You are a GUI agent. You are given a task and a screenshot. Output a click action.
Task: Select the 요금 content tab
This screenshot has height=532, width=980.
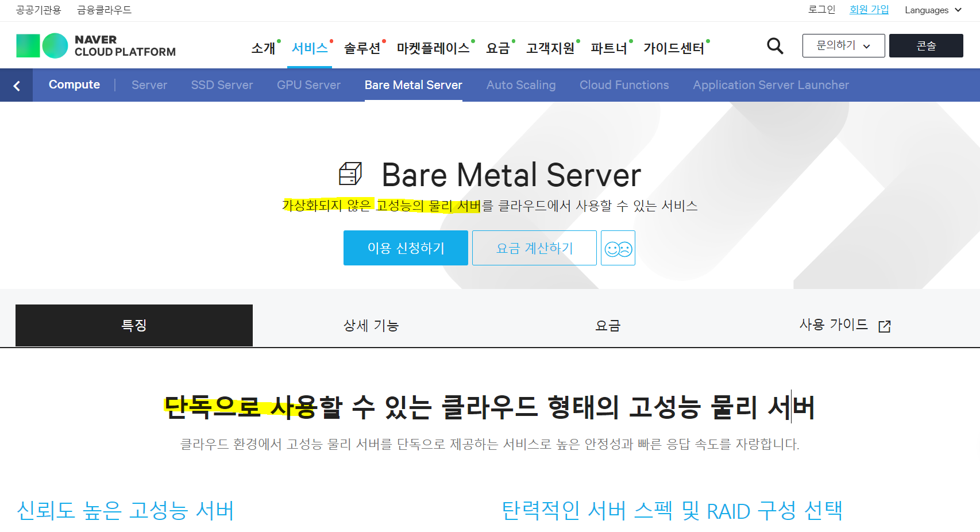(x=608, y=326)
